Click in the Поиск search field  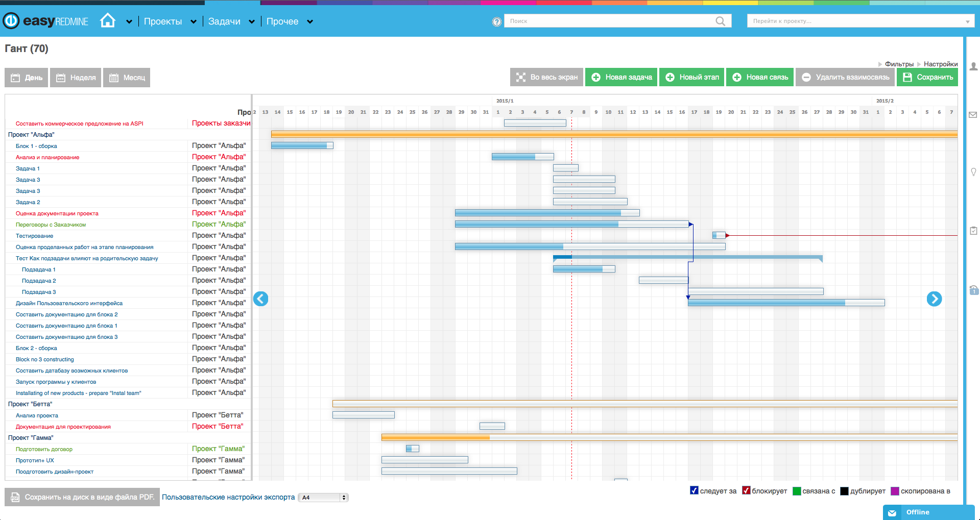(610, 21)
